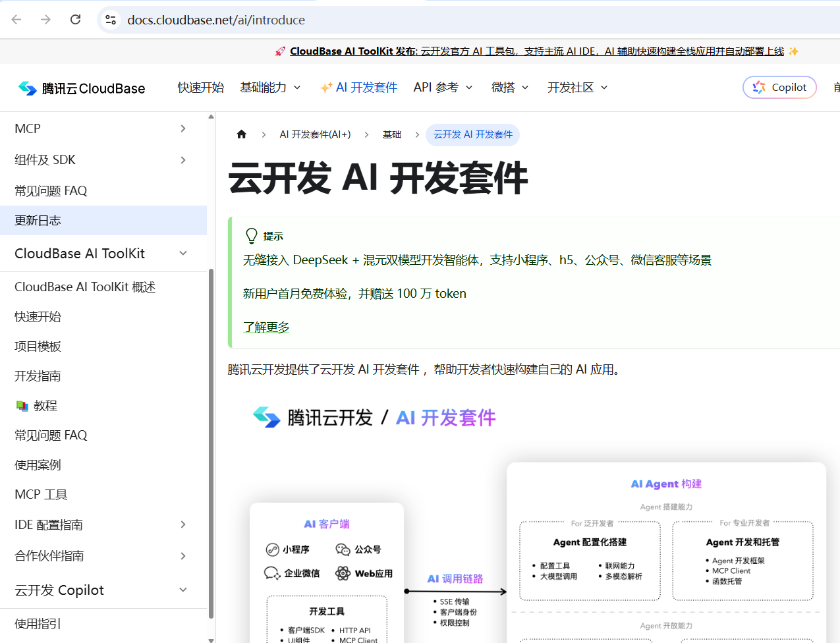Select 更新日志 in the sidebar

38,220
